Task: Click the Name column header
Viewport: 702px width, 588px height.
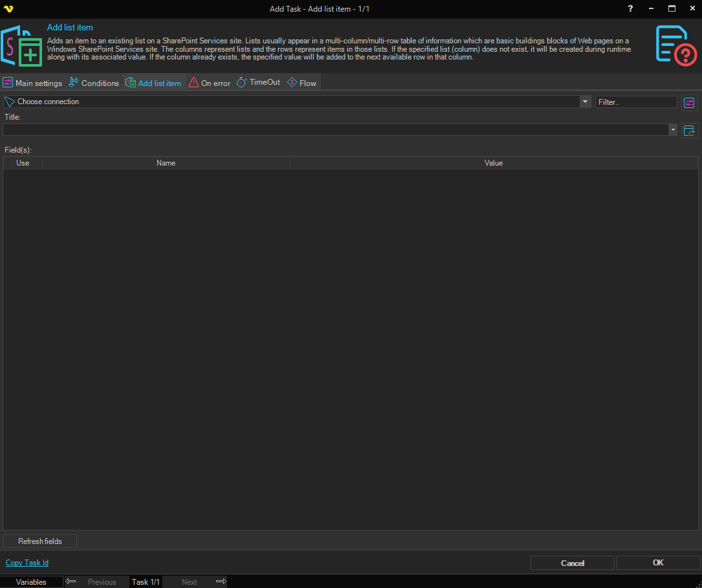Action: [166, 163]
